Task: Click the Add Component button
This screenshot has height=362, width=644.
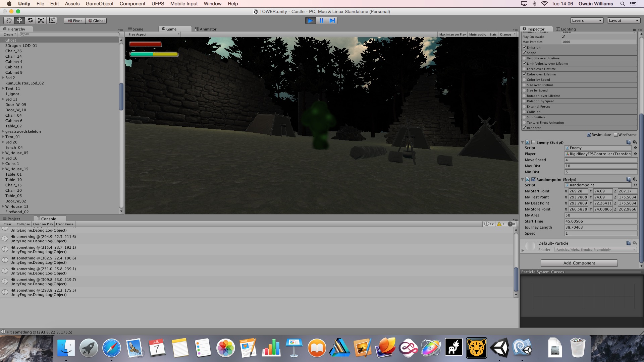Action: click(x=579, y=263)
